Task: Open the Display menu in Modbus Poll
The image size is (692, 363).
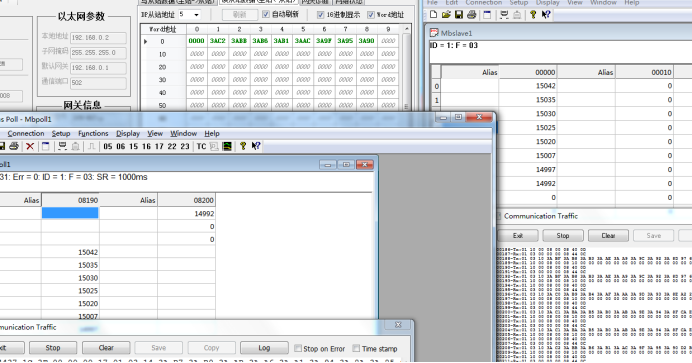Action: [128, 133]
